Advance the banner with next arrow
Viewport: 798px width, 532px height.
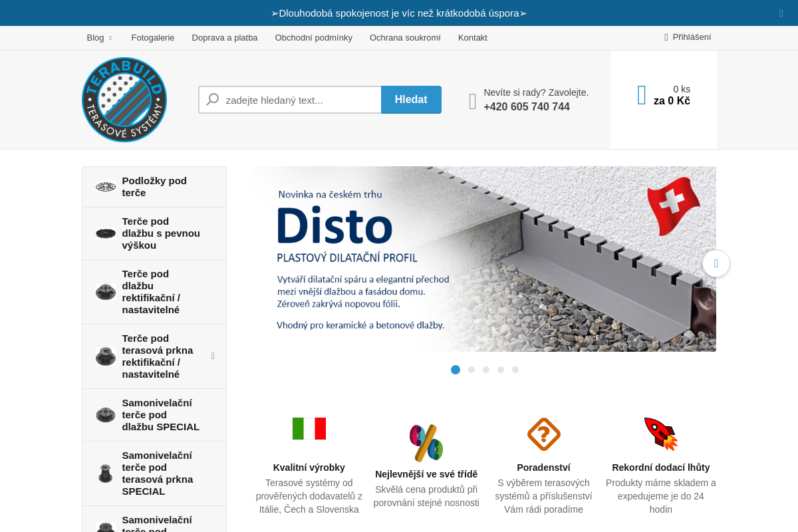coord(716,263)
